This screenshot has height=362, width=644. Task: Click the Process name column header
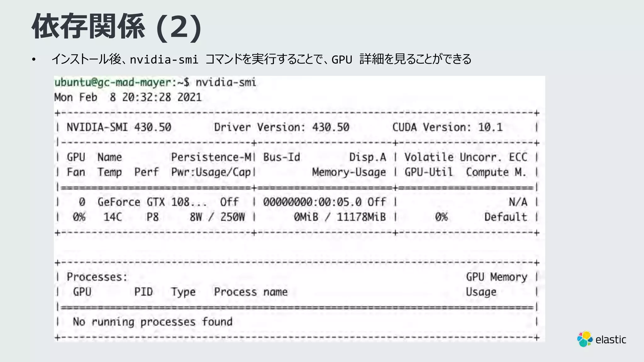[x=251, y=292]
